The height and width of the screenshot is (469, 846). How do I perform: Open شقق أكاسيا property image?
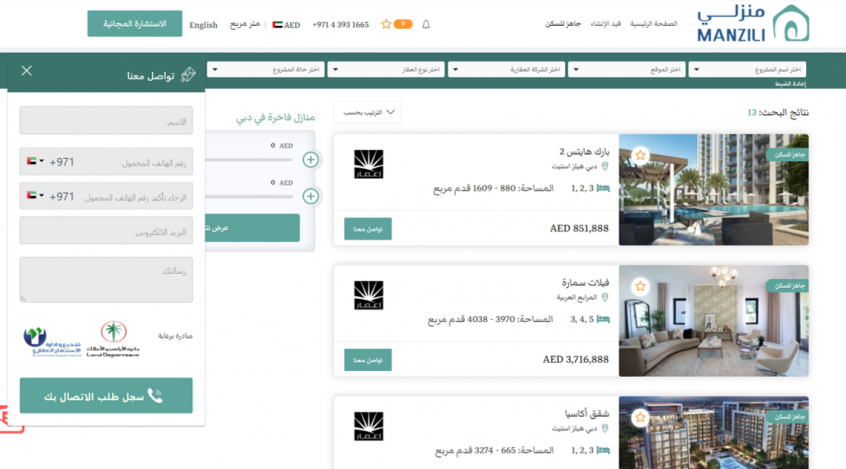[714, 433]
